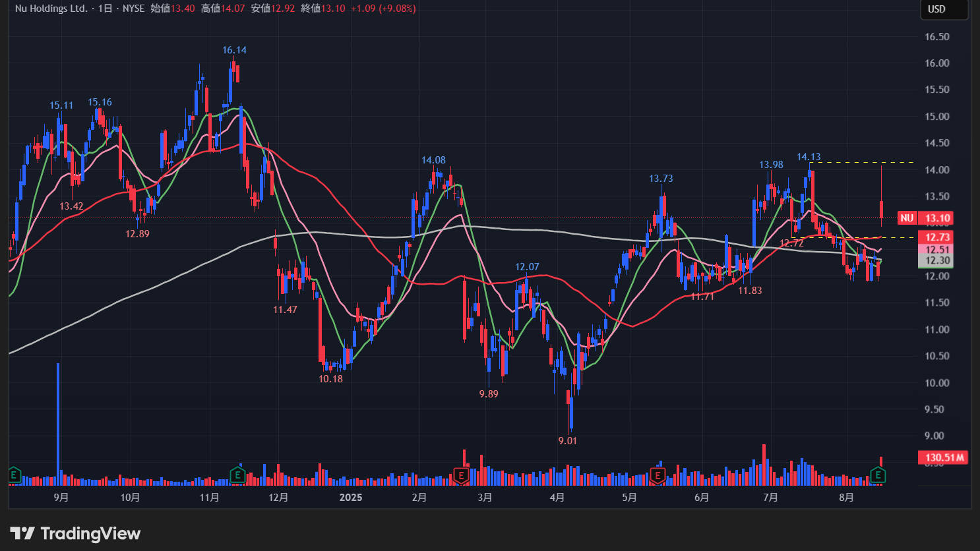Click the 12.07 peak annotation
980x551 pixels.
pyautogui.click(x=527, y=267)
